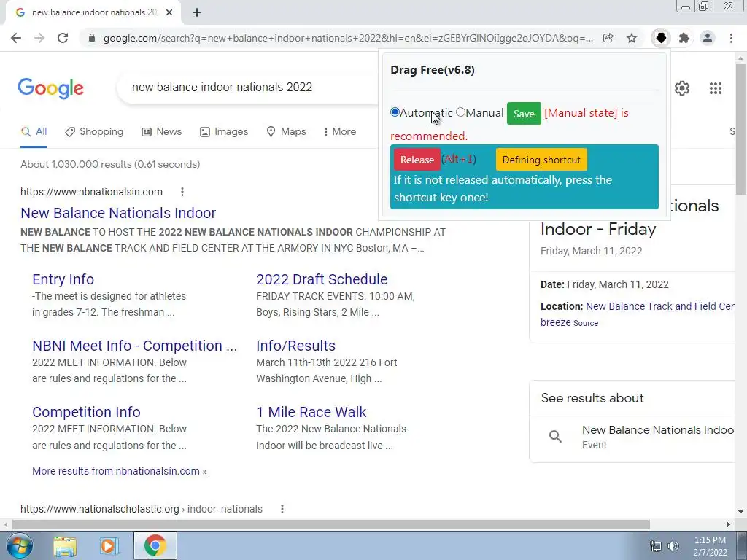Click the vertical page scrollbar thumb
Viewport: 747px width, 560px height.
tap(740, 128)
